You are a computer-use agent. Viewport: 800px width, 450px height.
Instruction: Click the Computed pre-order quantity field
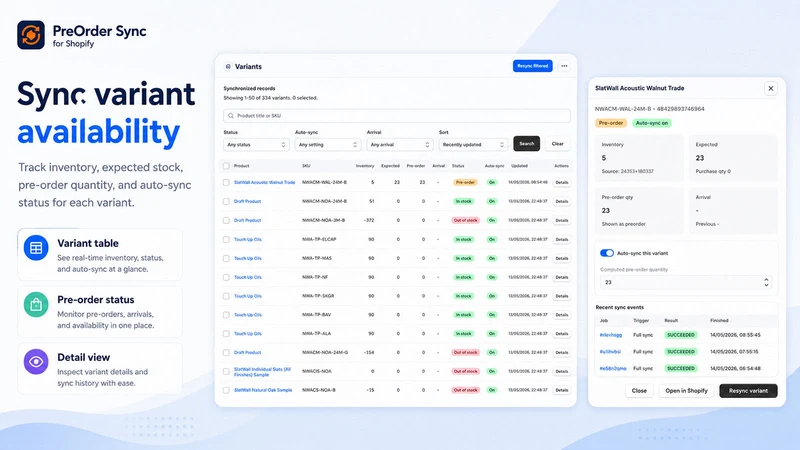coord(686,282)
